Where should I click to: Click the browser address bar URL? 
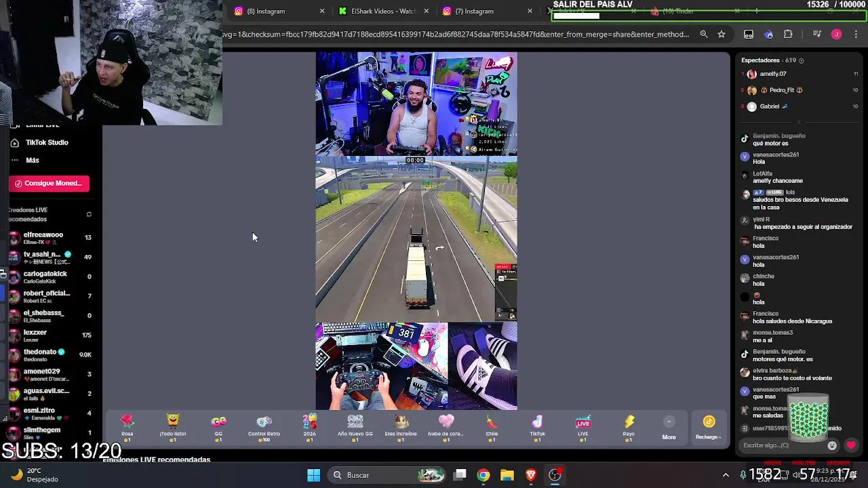456,34
